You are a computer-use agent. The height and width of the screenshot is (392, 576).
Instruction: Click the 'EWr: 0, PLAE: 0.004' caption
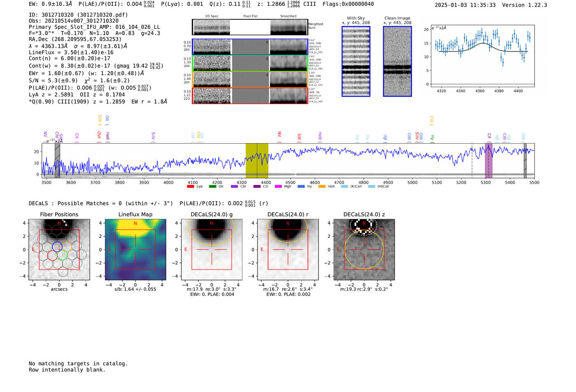point(212,295)
